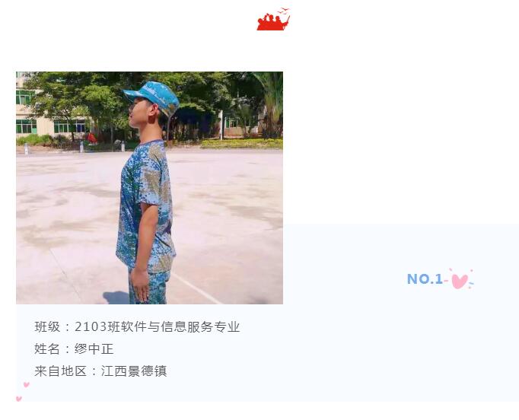Click the name text 缪中正
The image size is (519, 420).
pos(94,348)
